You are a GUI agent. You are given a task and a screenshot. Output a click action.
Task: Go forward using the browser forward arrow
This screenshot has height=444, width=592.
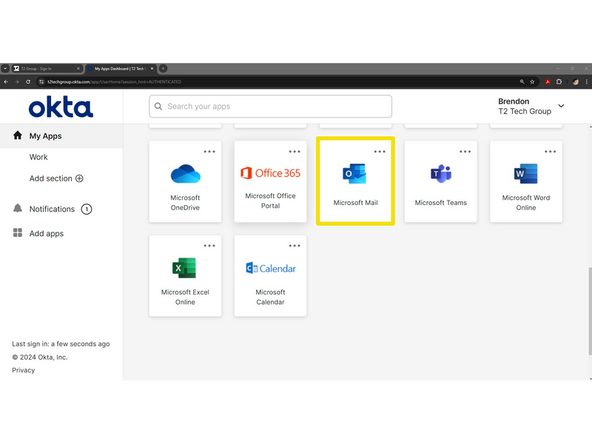[17, 82]
